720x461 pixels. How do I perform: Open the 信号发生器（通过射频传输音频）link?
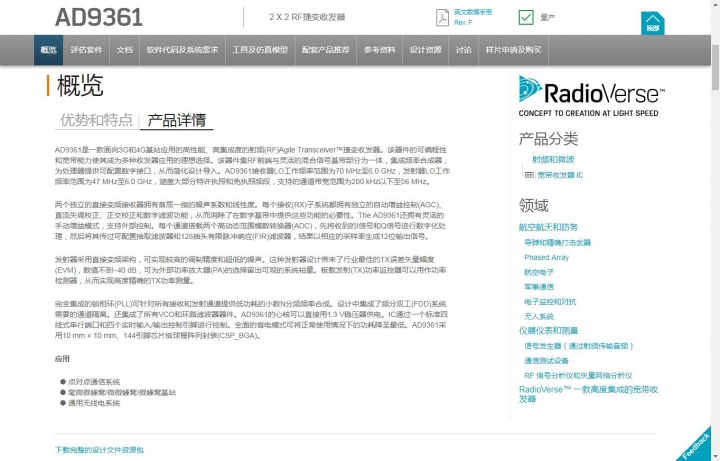coord(579,346)
